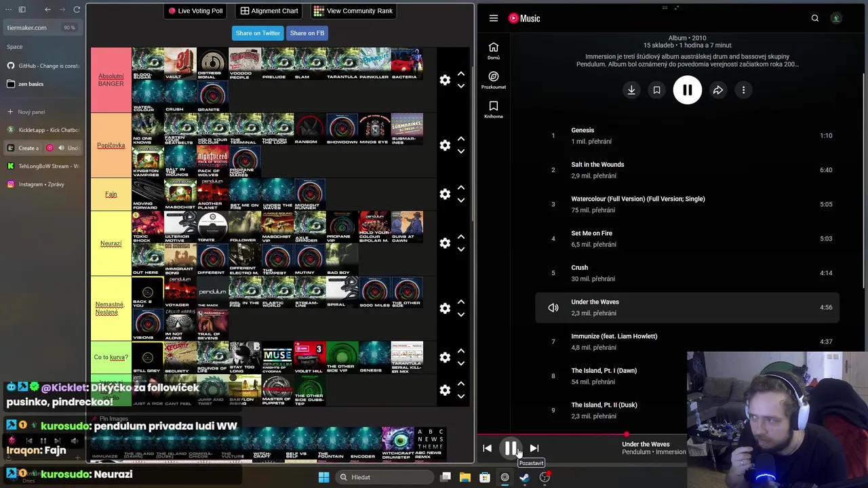This screenshot has height=488, width=868.
Task: Mute audio on the playing sidebar tab
Action: (x=61, y=148)
